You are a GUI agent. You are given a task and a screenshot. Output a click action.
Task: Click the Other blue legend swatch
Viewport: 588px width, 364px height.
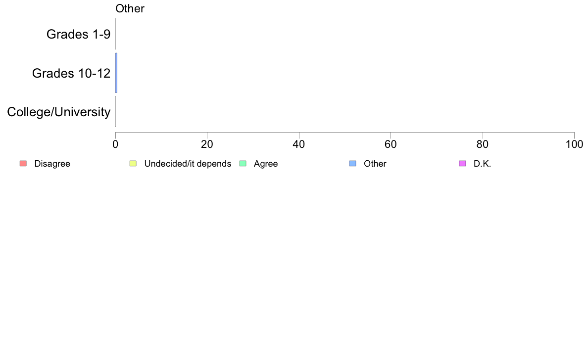[x=352, y=163]
